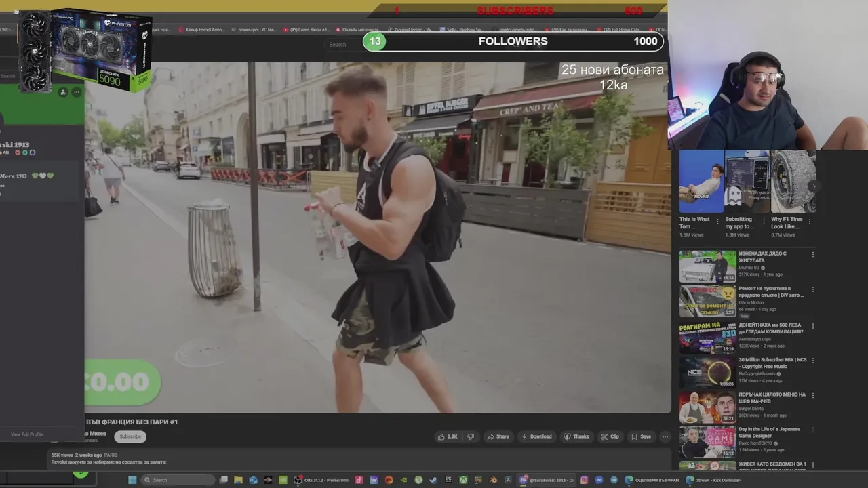The width and height of the screenshot is (868, 488).
Task: Open 'ПОРЪЧАХ ЦЯЛОТО МЕНЮ' video thumbnail
Action: pos(707,406)
